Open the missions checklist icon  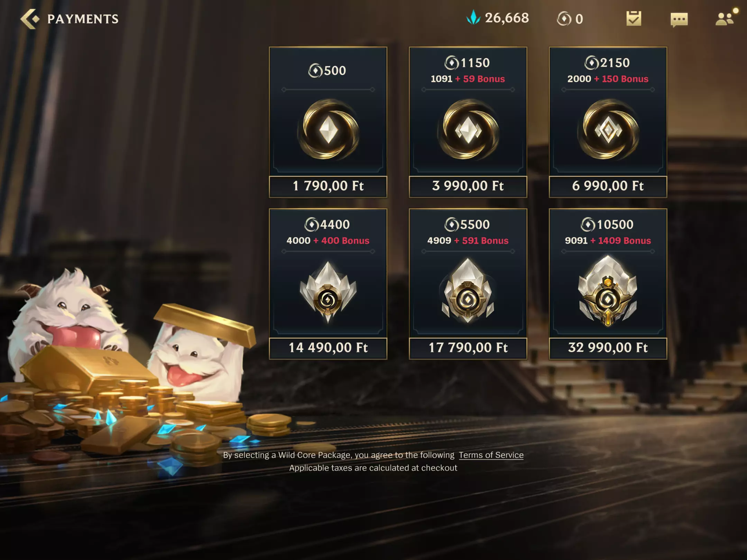(634, 19)
